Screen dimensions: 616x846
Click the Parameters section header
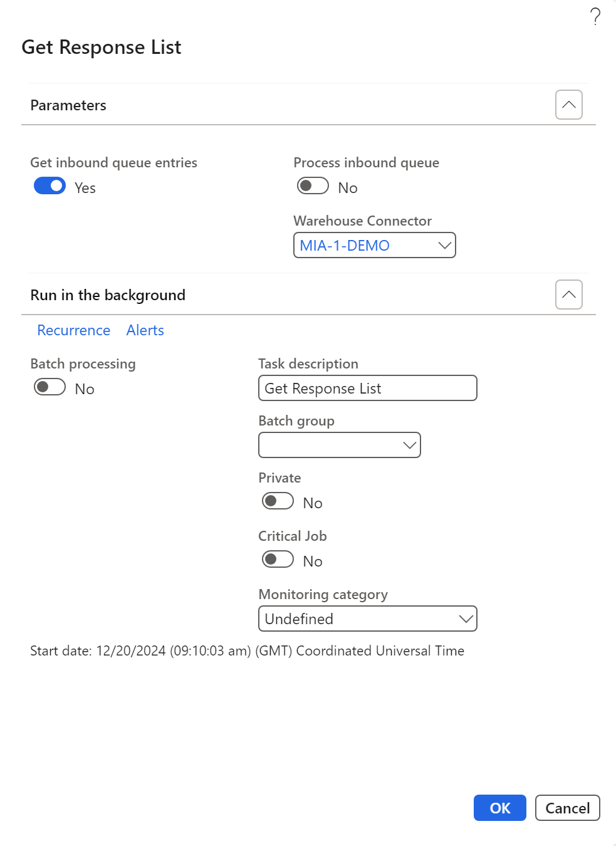[69, 105]
